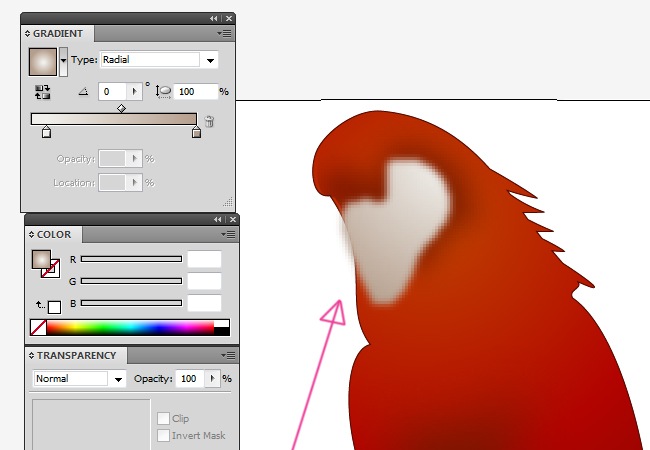Select the left white gradient stop
This screenshot has width=650, height=450.
(46, 132)
